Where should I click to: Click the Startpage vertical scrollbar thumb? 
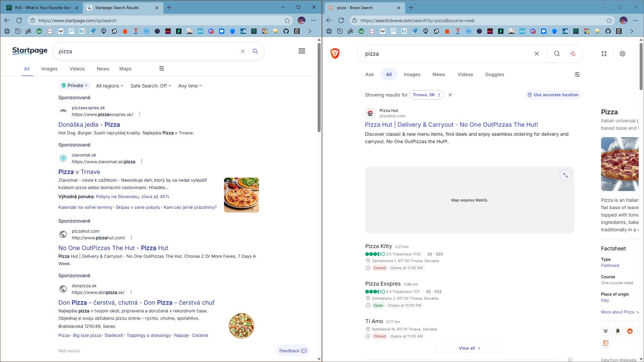tap(319, 88)
